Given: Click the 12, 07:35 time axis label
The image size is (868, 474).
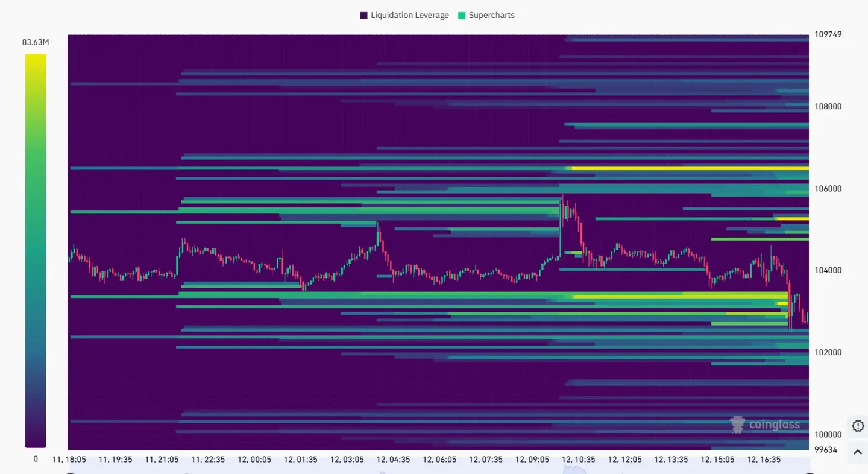Looking at the screenshot, I should [x=486, y=460].
